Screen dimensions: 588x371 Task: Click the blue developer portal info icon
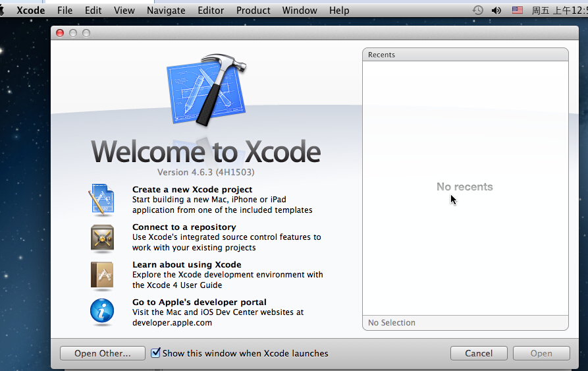pyautogui.click(x=102, y=311)
